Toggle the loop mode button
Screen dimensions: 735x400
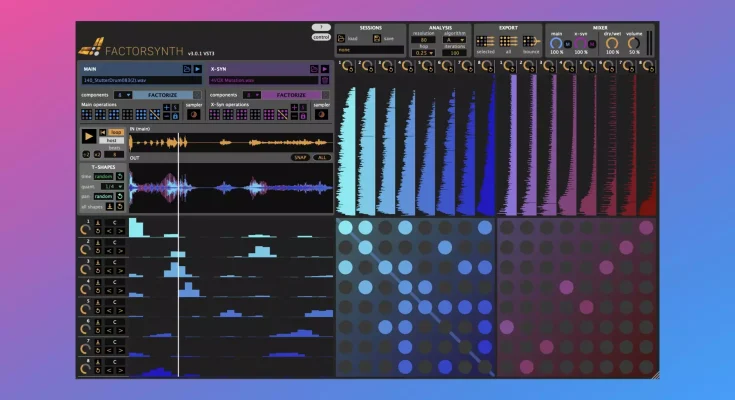pyautogui.click(x=117, y=132)
